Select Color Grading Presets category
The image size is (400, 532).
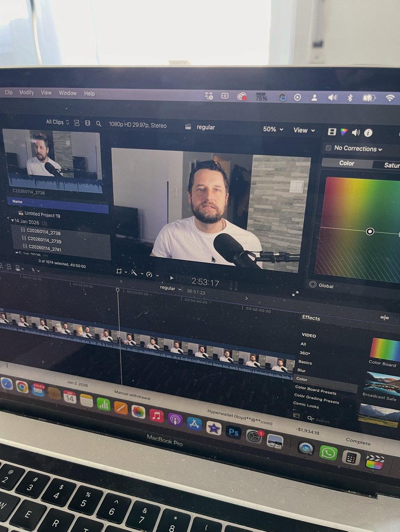[x=317, y=399]
